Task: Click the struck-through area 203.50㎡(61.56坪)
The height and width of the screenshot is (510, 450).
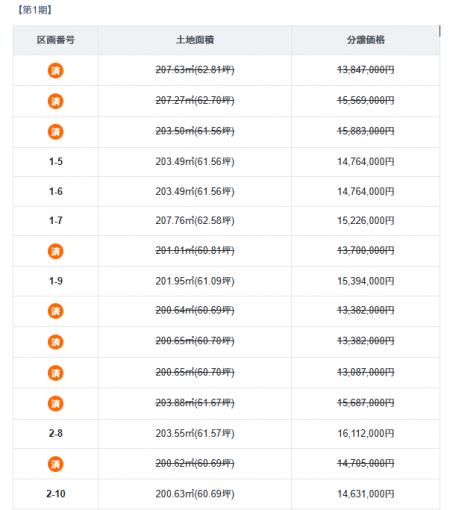Action: point(195,131)
